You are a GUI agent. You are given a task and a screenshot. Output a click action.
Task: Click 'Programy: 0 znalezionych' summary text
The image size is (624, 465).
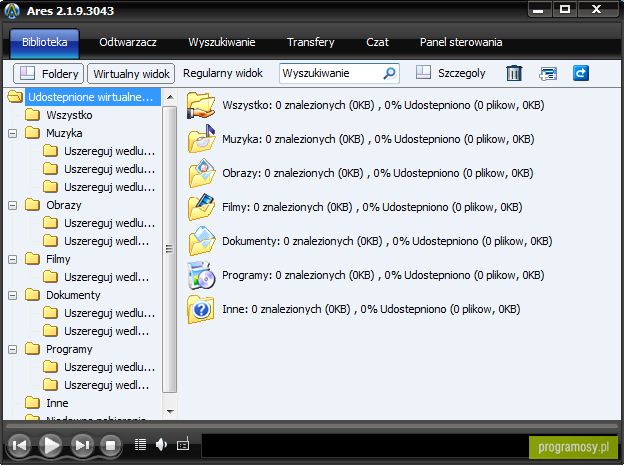383,275
